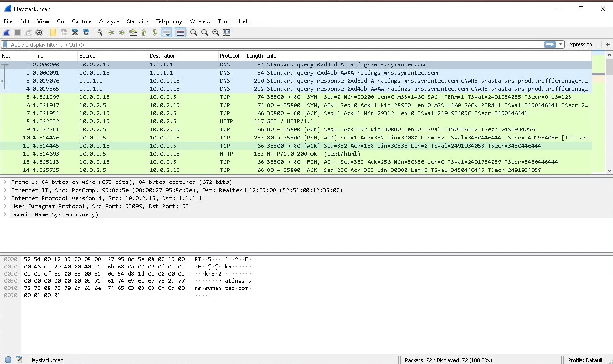Select packet 5 SYN TCP row
Viewport: 613px width, 364px height.
296,97
